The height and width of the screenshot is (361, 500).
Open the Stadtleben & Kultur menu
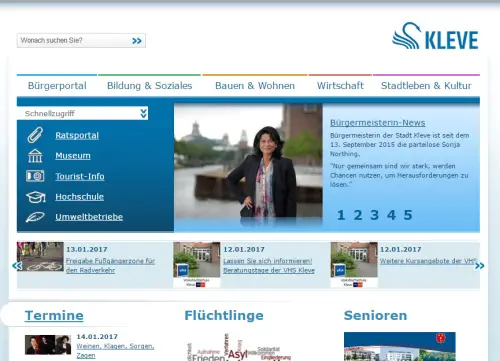click(426, 86)
